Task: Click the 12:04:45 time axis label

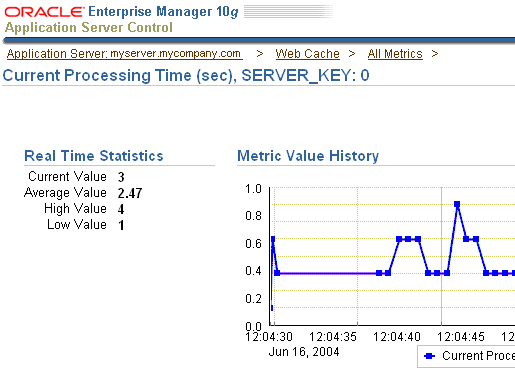Action: [x=461, y=337]
